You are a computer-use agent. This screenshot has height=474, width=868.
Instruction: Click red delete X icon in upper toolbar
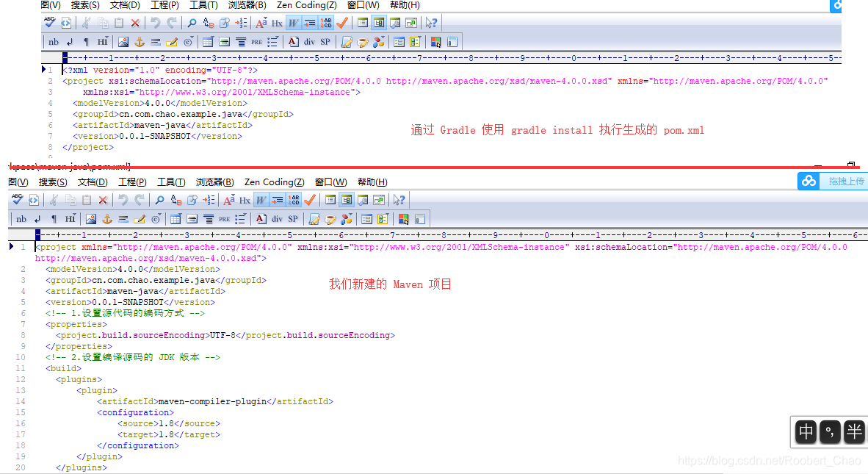coord(135,23)
